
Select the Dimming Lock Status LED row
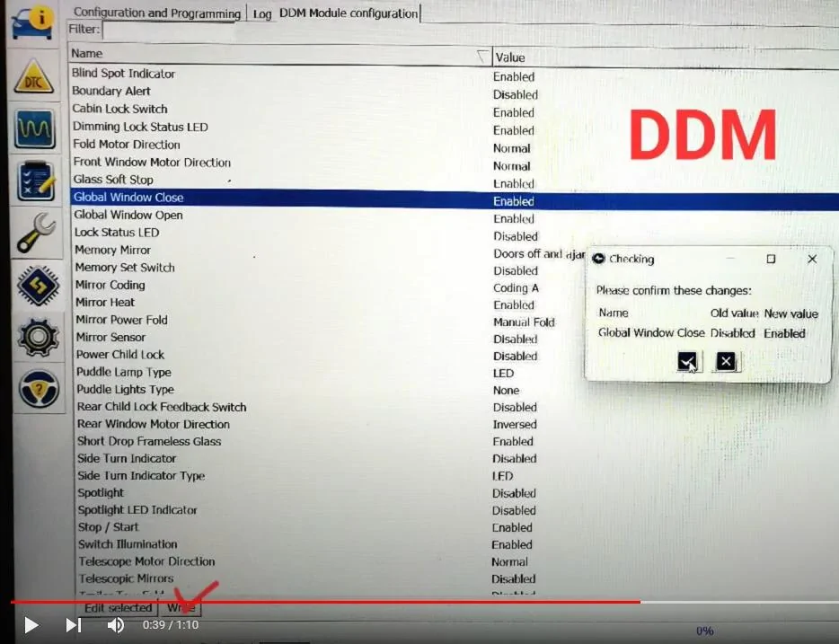(454, 128)
